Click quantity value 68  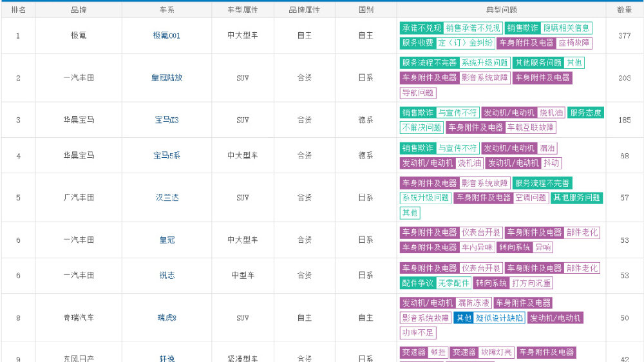(624, 156)
